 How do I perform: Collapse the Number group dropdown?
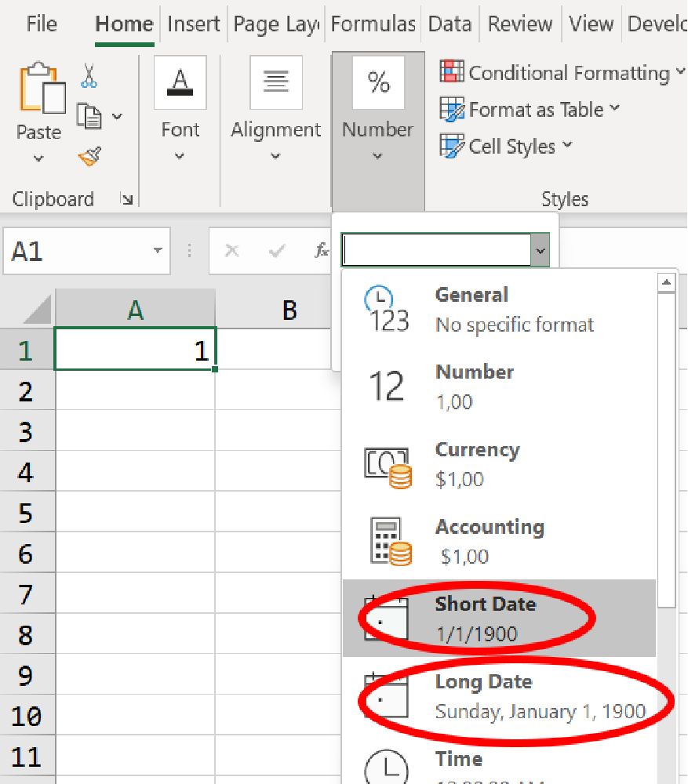click(378, 156)
